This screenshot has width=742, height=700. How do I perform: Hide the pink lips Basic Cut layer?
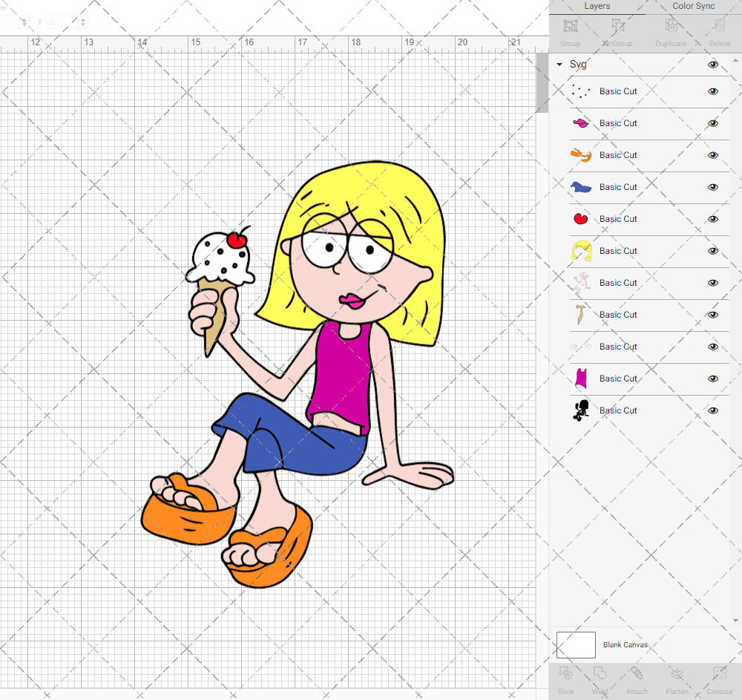point(712,123)
